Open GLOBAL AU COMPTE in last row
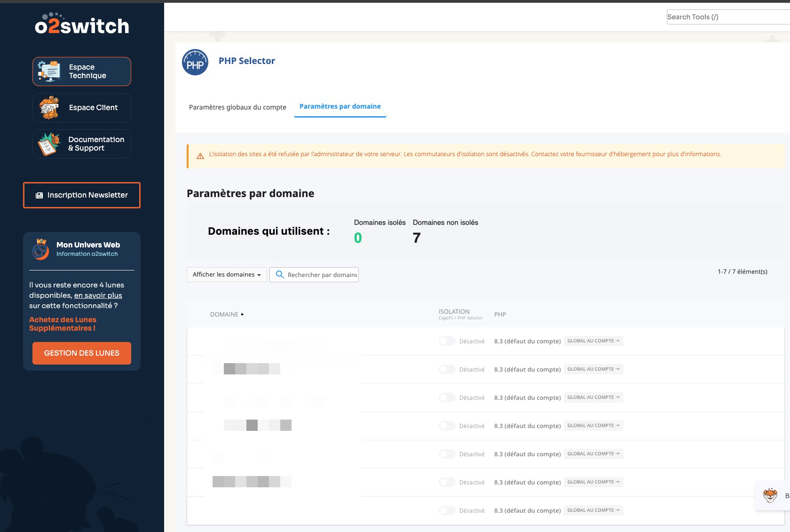Viewport: 790px width, 532px height. click(593, 510)
